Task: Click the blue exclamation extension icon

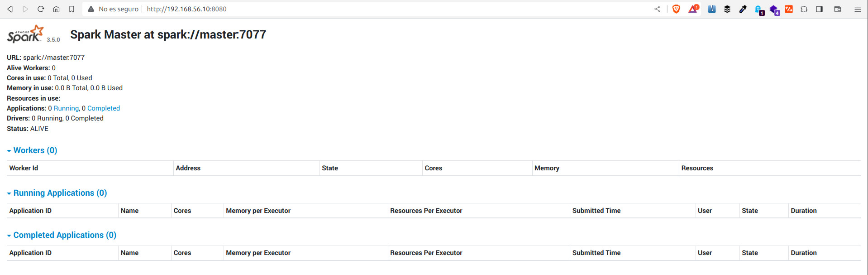Action: click(711, 9)
